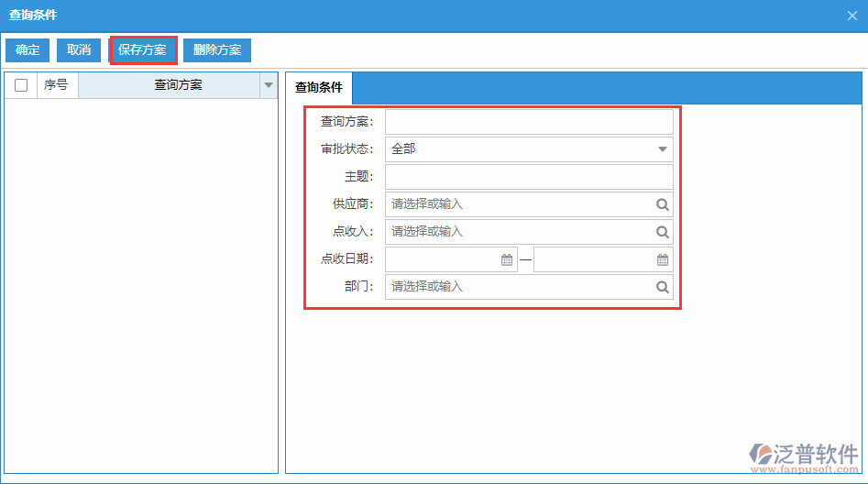Click the 取消 button
Screen dimensions: 868x484
[79, 49]
